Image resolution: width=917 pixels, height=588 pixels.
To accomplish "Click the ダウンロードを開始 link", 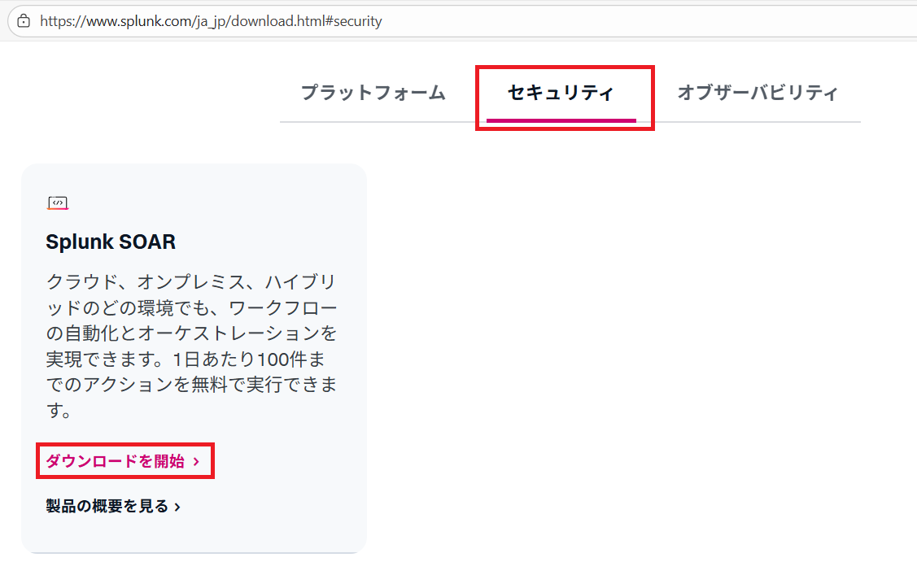I will [x=116, y=461].
